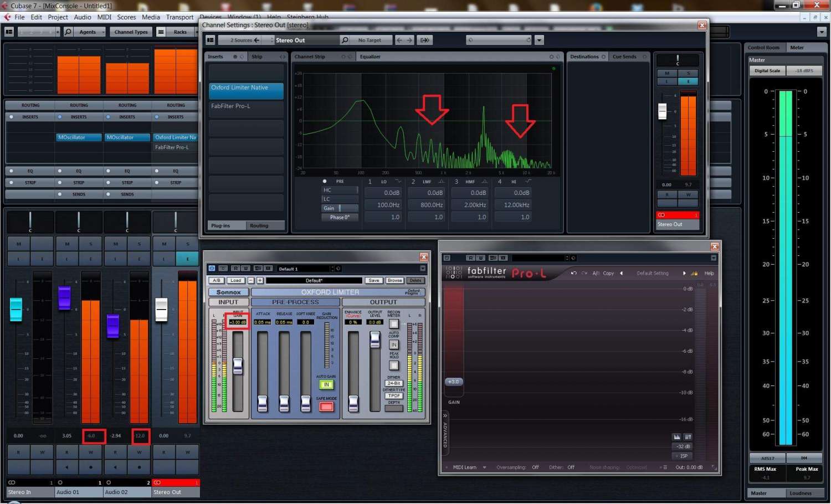This screenshot has width=831, height=504.
Task: Open the File menu
Action: pyautogui.click(x=19, y=17)
